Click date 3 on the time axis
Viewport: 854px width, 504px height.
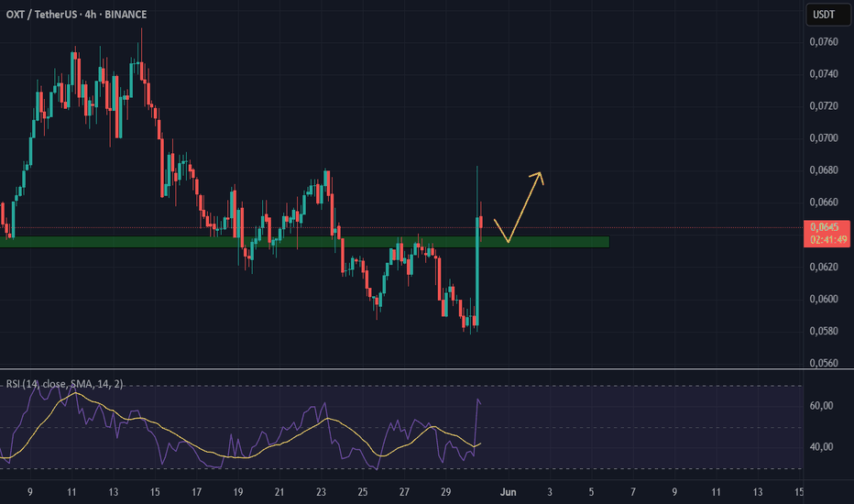tap(550, 492)
